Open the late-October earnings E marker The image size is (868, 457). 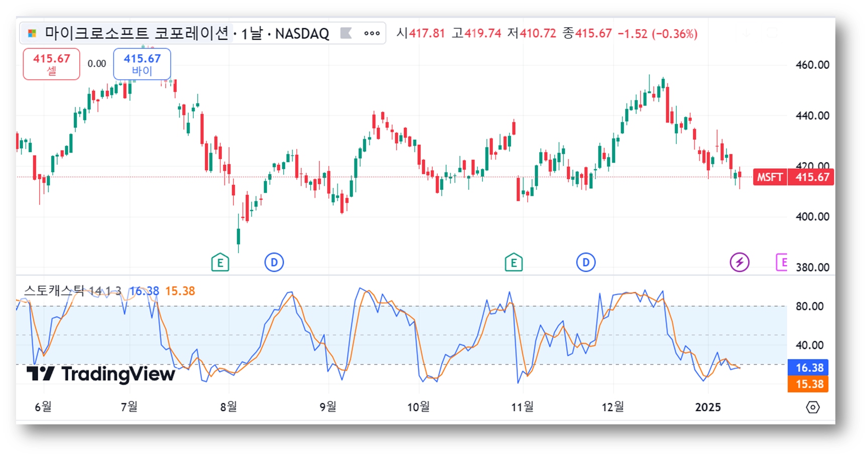pos(514,262)
